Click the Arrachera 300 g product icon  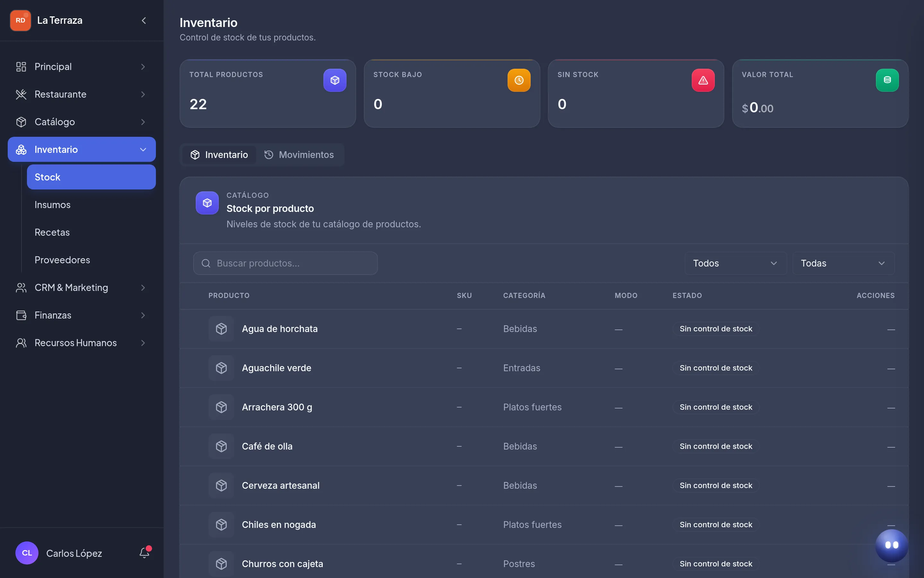[221, 407]
